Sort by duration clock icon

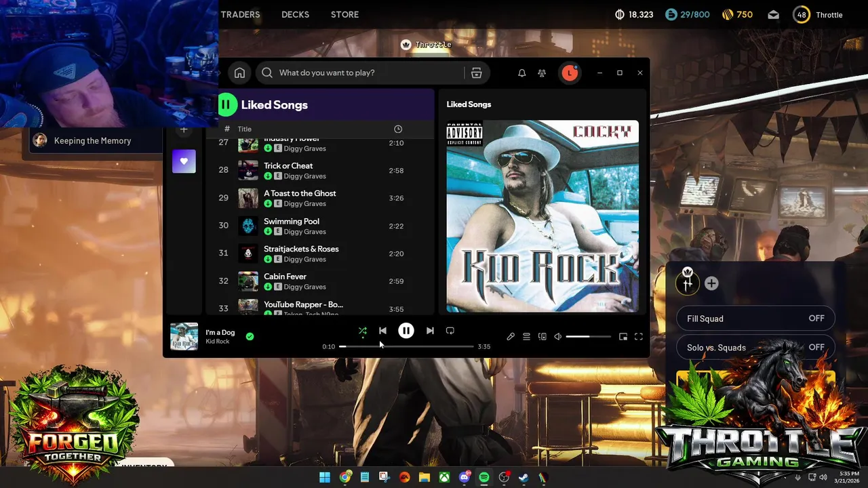click(398, 129)
